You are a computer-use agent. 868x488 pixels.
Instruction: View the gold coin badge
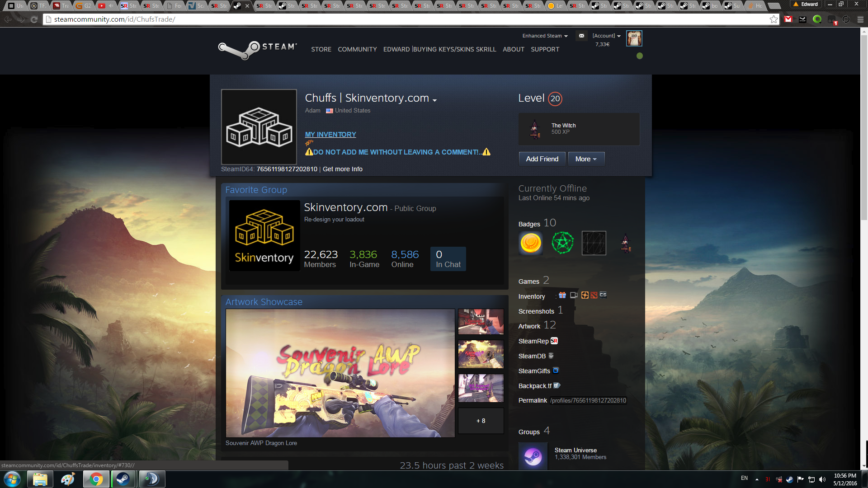coord(531,243)
